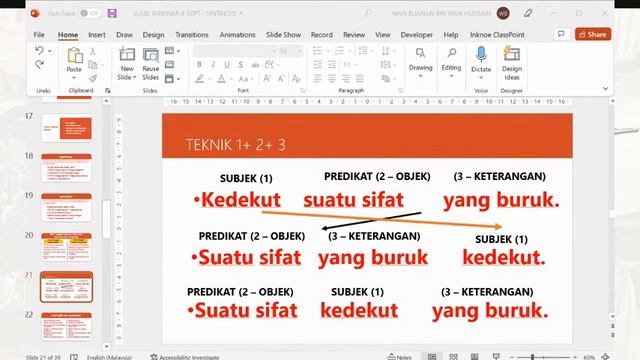Click the Save icon in title bar
The width and height of the screenshot is (640, 360).
112,13
